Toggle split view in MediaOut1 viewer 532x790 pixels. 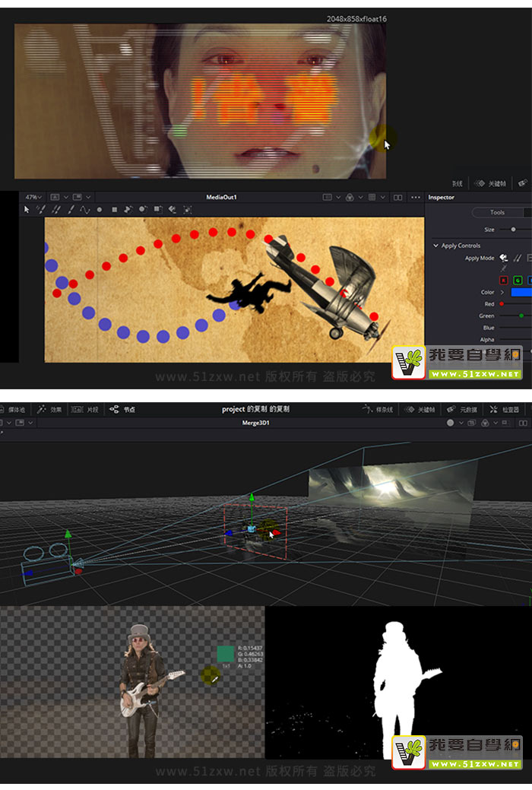pyautogui.click(x=398, y=198)
